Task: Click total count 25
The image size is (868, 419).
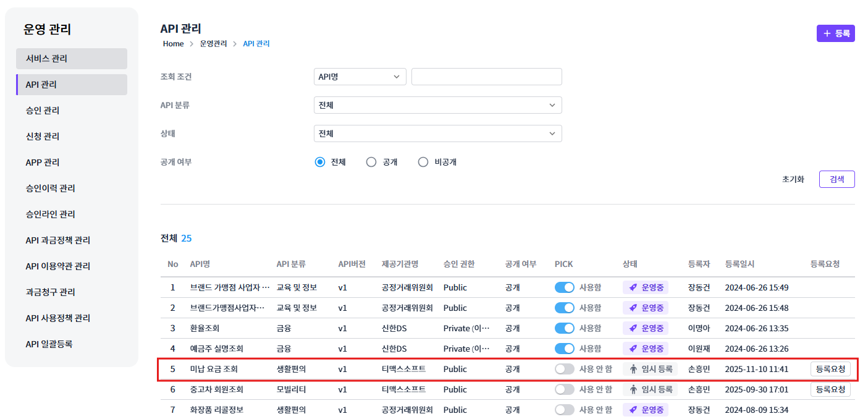Action: (x=187, y=238)
